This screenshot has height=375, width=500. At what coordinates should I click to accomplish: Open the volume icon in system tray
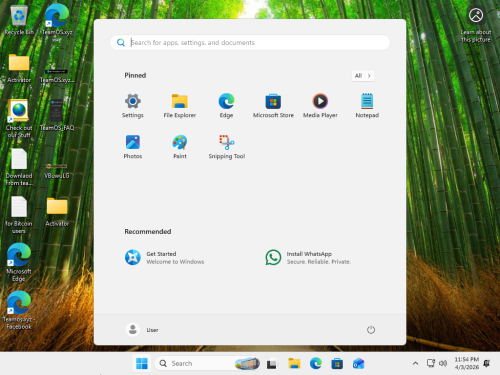(x=443, y=363)
